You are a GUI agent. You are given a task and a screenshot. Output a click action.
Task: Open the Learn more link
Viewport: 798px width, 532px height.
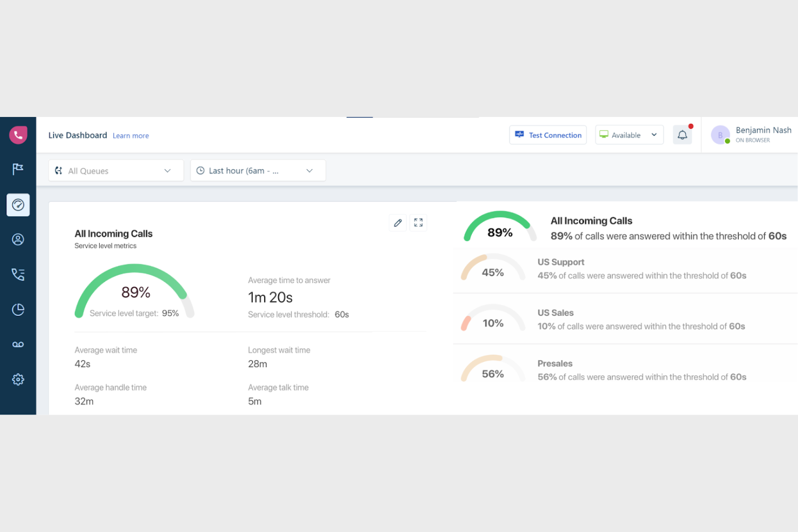130,135
